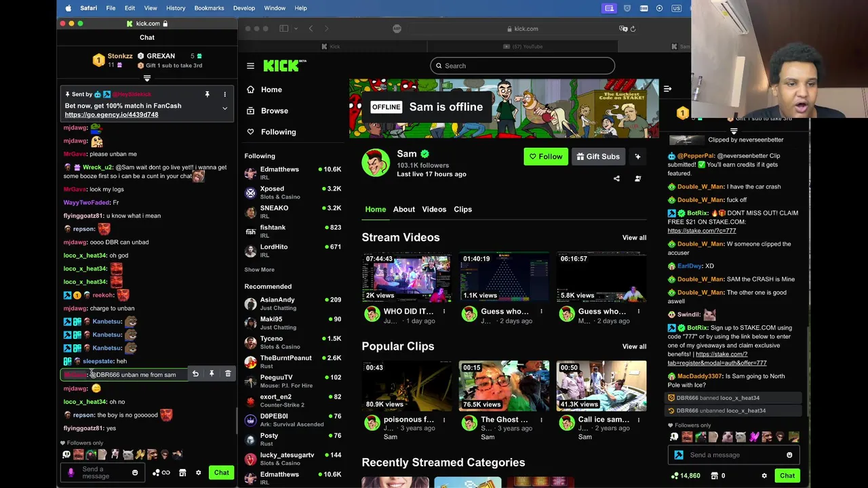Switch to the About tab
Screen dimensions: 868x488
[403, 209]
